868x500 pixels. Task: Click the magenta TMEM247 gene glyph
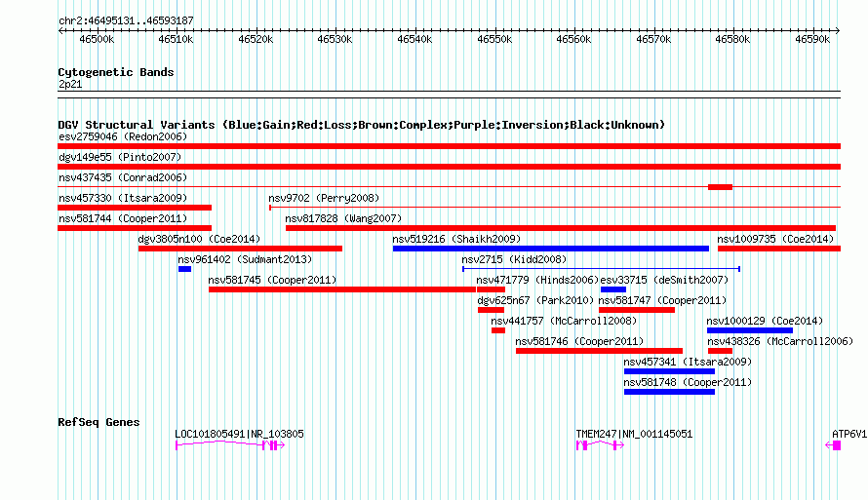[600, 445]
